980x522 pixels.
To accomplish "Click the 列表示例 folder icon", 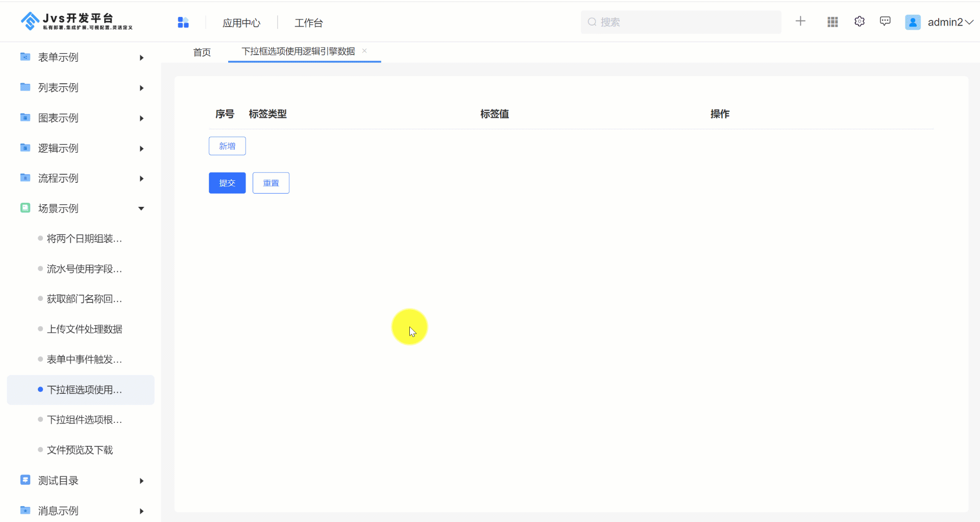I will pos(25,87).
